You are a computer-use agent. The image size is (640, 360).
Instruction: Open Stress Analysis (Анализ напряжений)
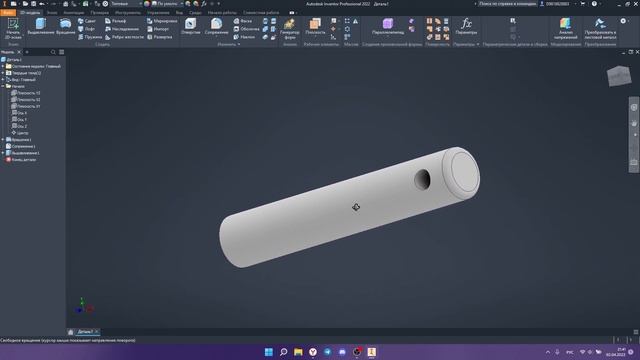point(566,29)
